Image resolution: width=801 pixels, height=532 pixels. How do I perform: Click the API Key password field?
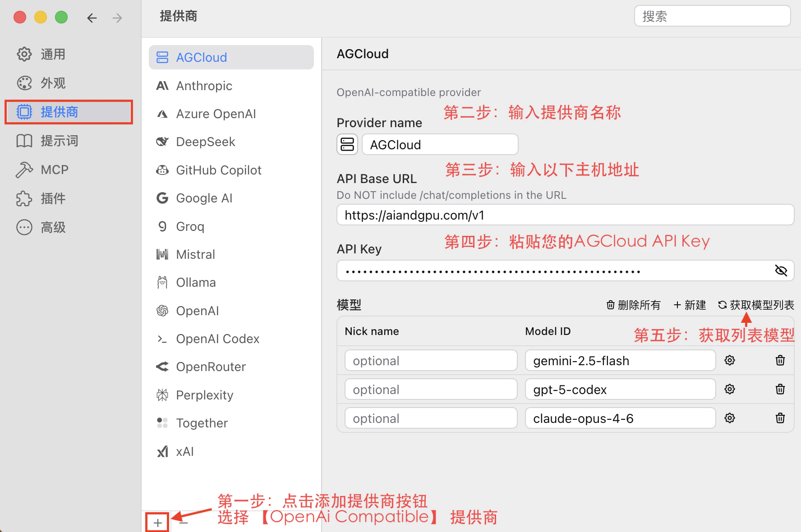(x=565, y=271)
